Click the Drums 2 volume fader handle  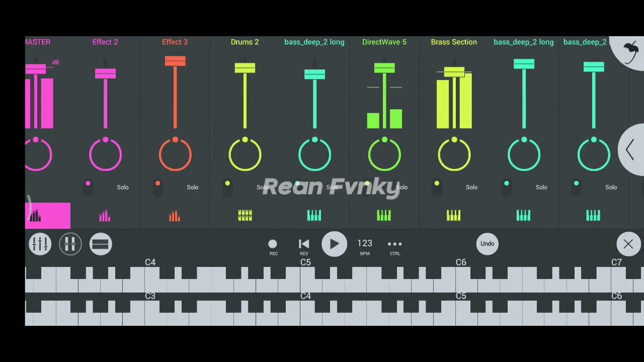tap(245, 68)
